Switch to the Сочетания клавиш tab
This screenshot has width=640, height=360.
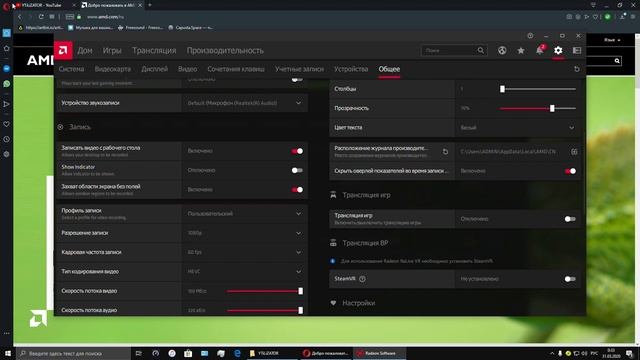coord(236,69)
